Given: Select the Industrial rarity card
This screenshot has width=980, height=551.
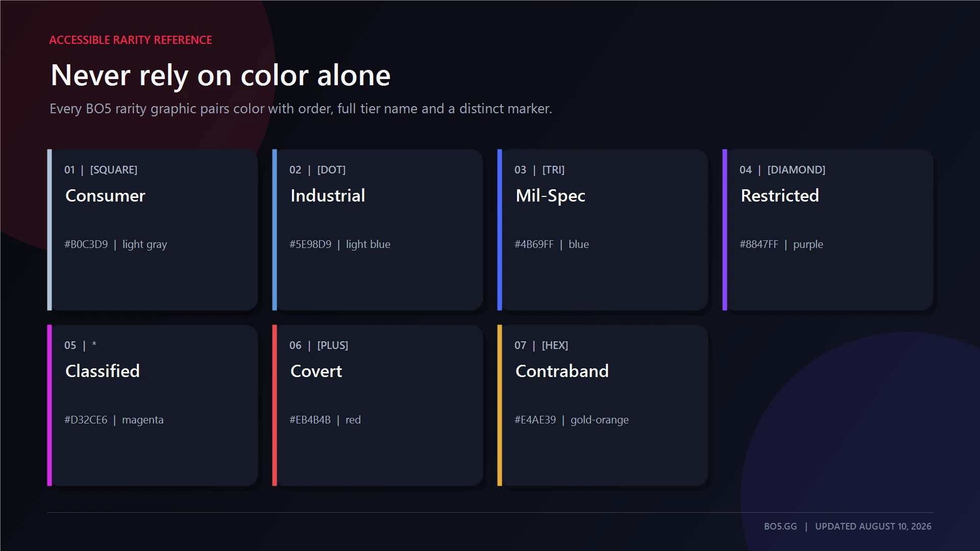Looking at the screenshot, I should tap(378, 230).
